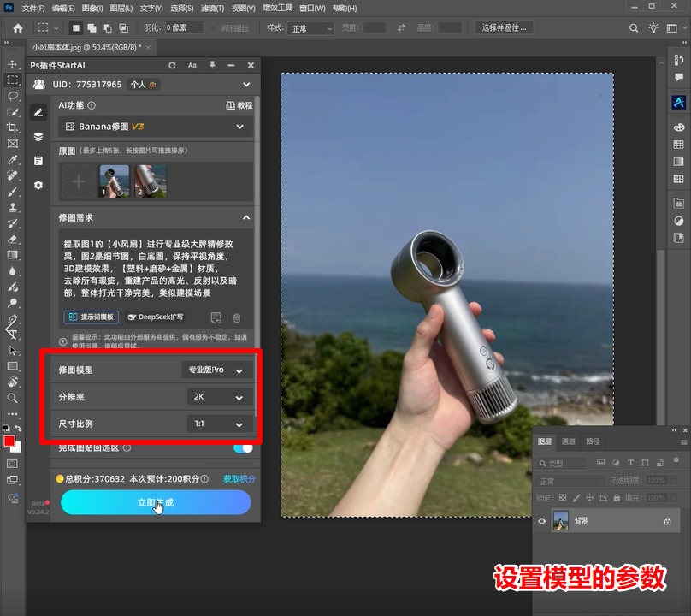Toggle Quick Mask mode

12,464
